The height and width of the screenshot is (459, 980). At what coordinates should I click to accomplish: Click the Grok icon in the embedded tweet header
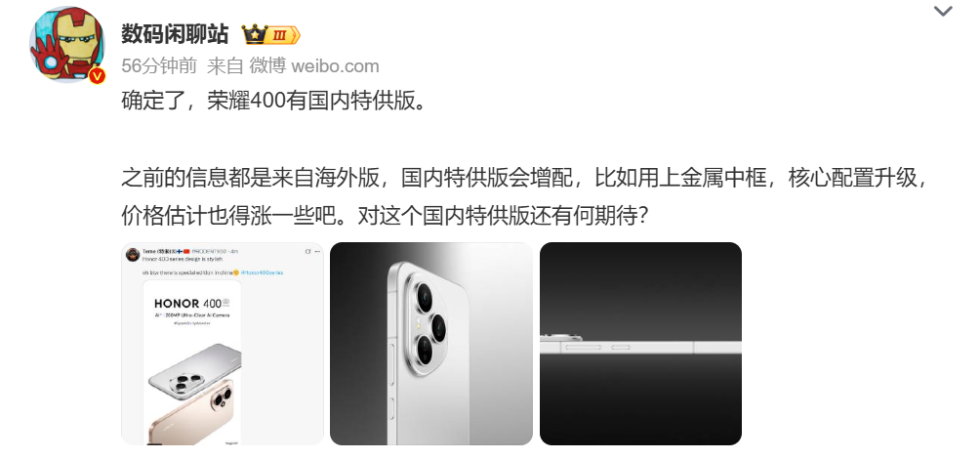[x=307, y=251]
